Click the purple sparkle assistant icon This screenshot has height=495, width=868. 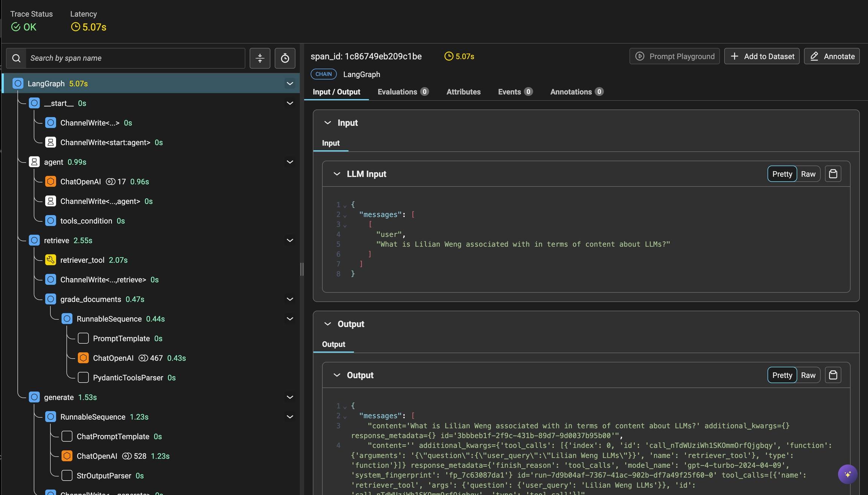pos(848,474)
